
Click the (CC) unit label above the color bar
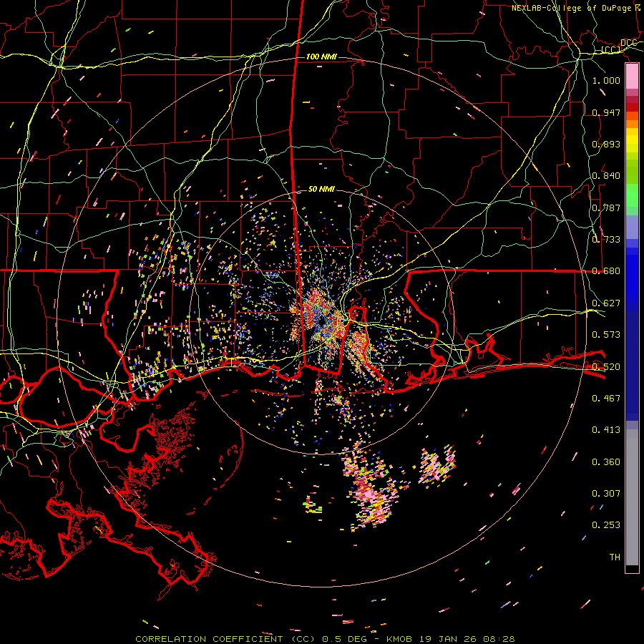tap(611, 49)
